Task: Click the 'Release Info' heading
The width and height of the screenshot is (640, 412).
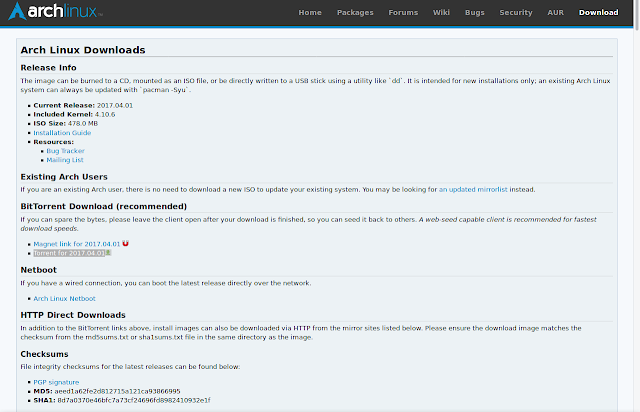Action: 48,68
